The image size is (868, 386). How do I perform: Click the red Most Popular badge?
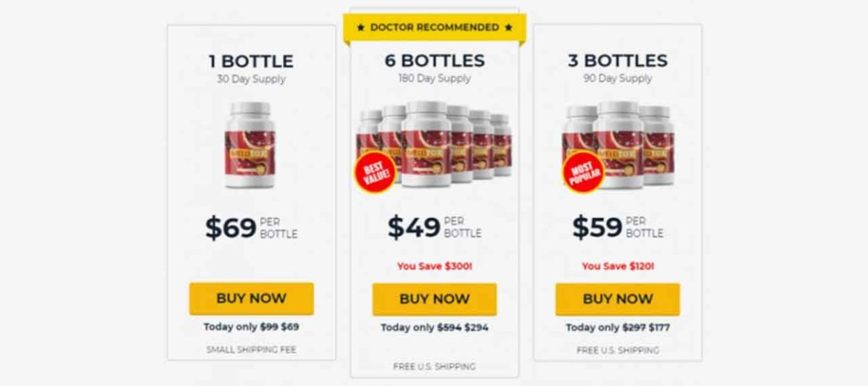coord(583,172)
